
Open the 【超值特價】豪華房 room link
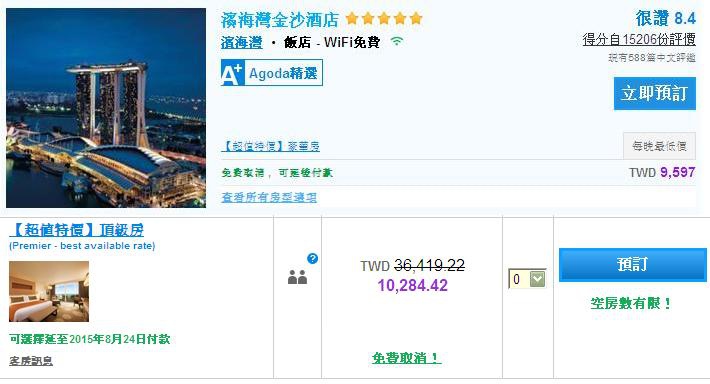pos(270,146)
